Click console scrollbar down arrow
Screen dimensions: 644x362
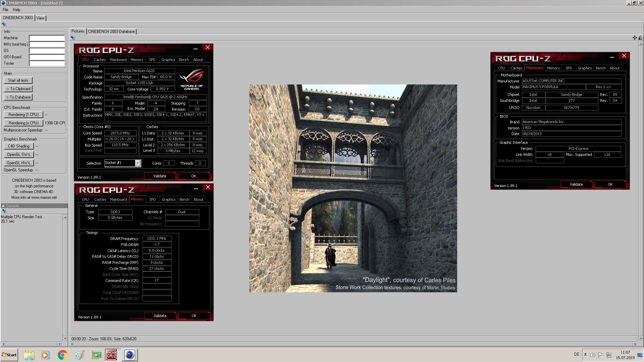[65, 338]
